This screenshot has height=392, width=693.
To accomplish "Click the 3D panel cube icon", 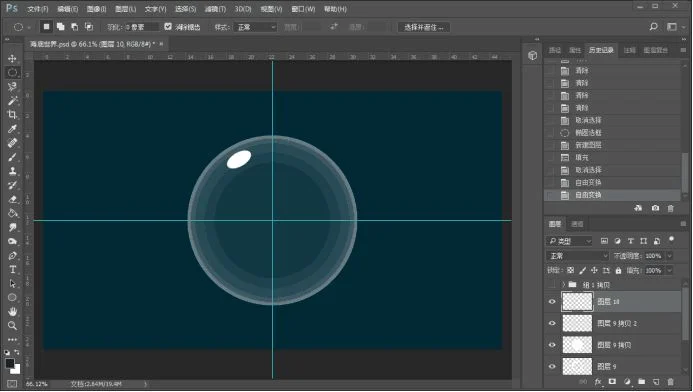I will click(533, 55).
